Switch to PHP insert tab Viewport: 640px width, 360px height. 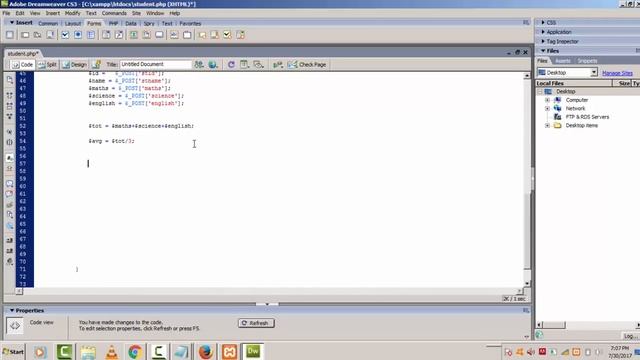coord(113,24)
